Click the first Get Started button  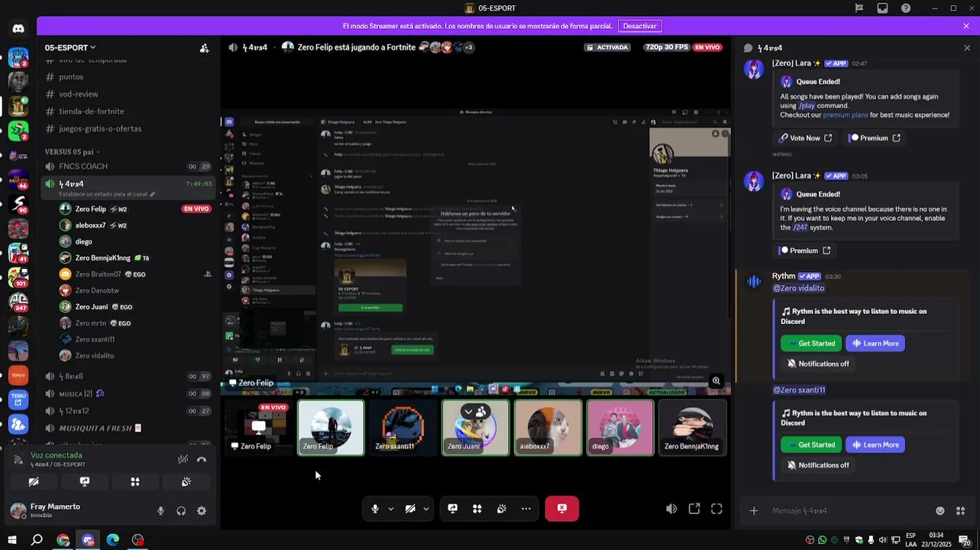point(811,343)
